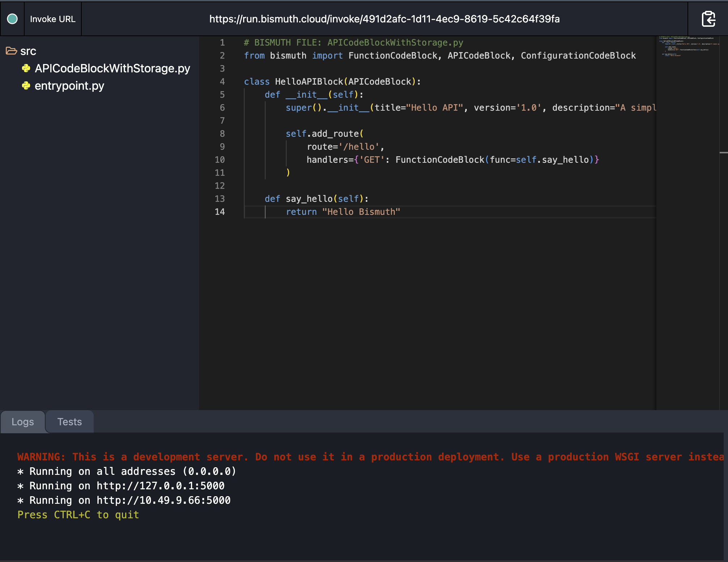
Task: Copy the invoke URL with clipboard icon
Action: coord(708,19)
